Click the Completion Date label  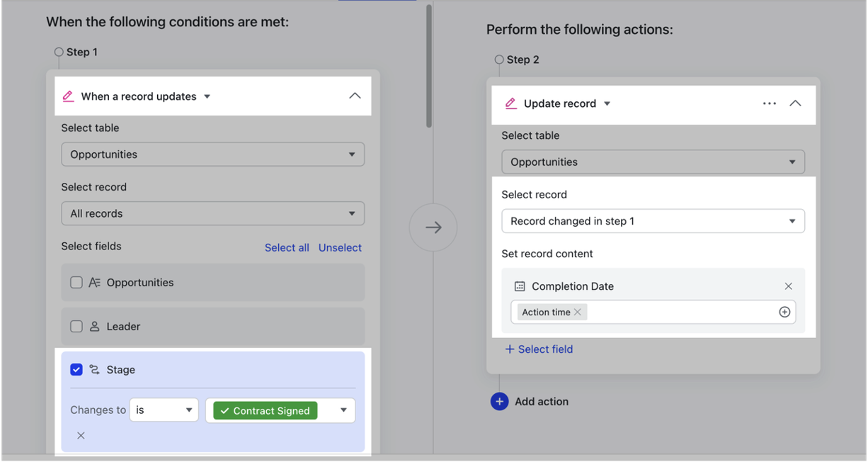coord(573,286)
